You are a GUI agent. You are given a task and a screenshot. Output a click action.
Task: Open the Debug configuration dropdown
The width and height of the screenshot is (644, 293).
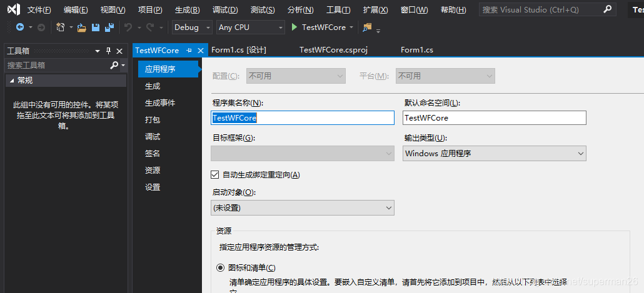[192, 27]
